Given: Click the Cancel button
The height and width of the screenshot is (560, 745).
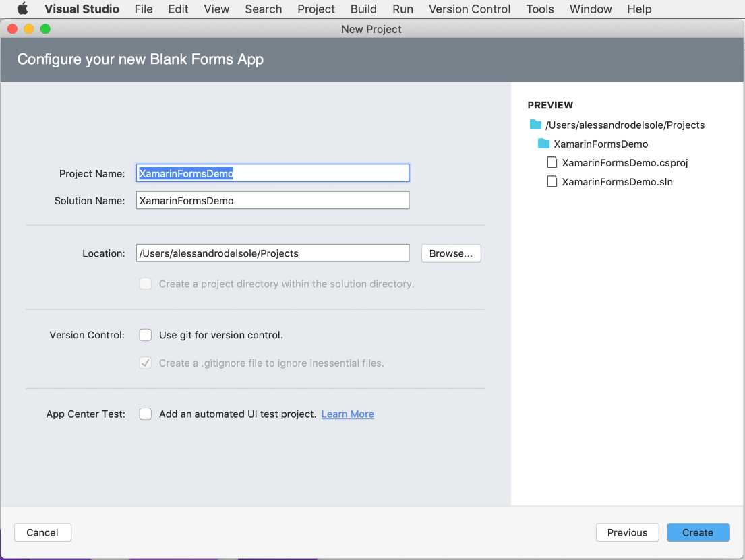Looking at the screenshot, I should 42,532.
